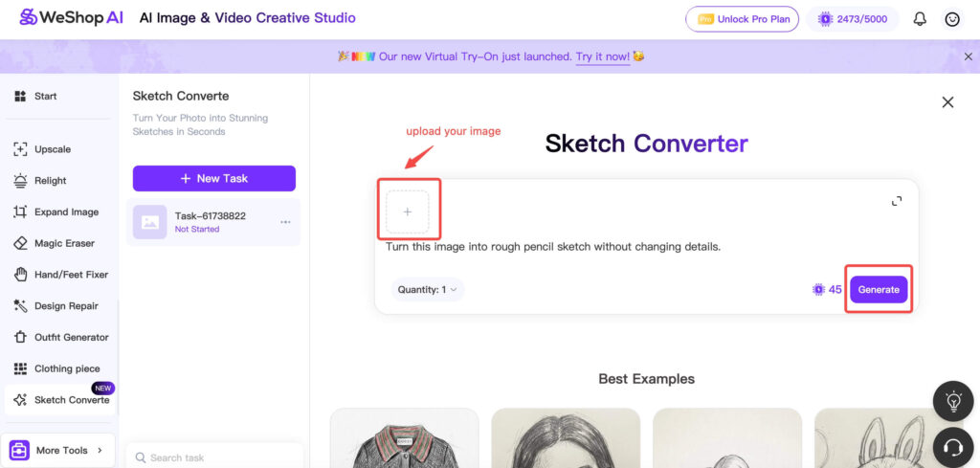Click the Start grid icon

pyautogui.click(x=20, y=97)
